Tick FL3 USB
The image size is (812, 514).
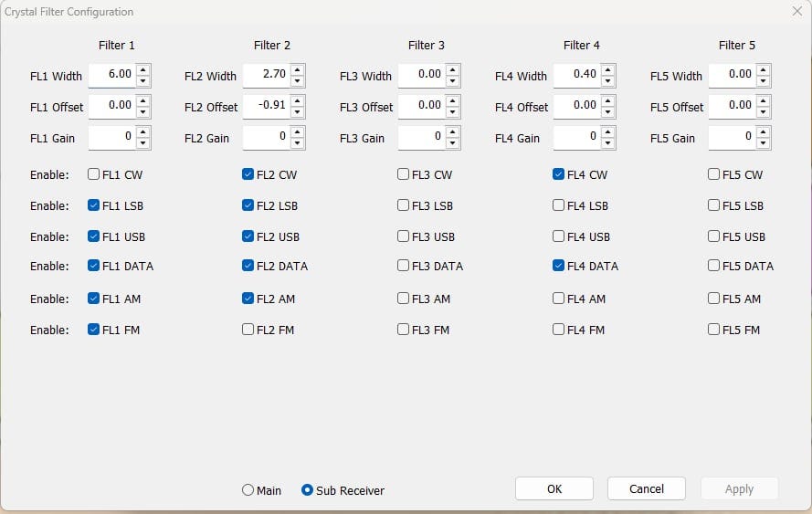point(403,236)
